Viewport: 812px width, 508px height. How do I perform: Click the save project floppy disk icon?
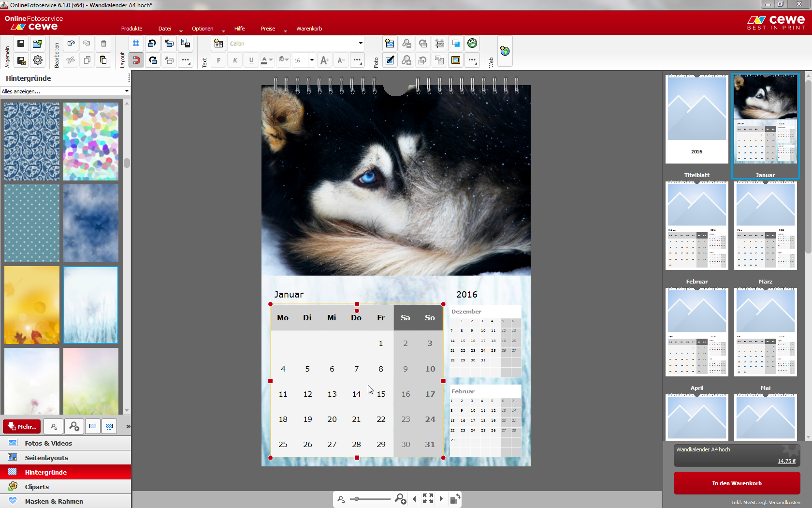click(21, 44)
